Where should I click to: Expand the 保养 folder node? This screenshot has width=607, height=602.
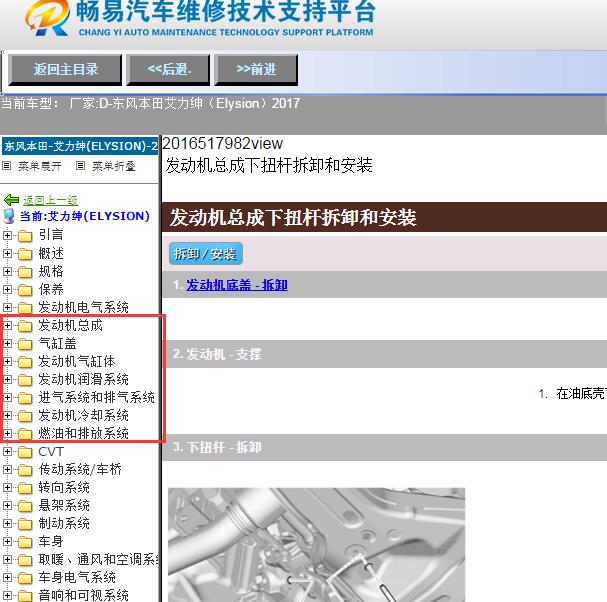(x=7, y=289)
